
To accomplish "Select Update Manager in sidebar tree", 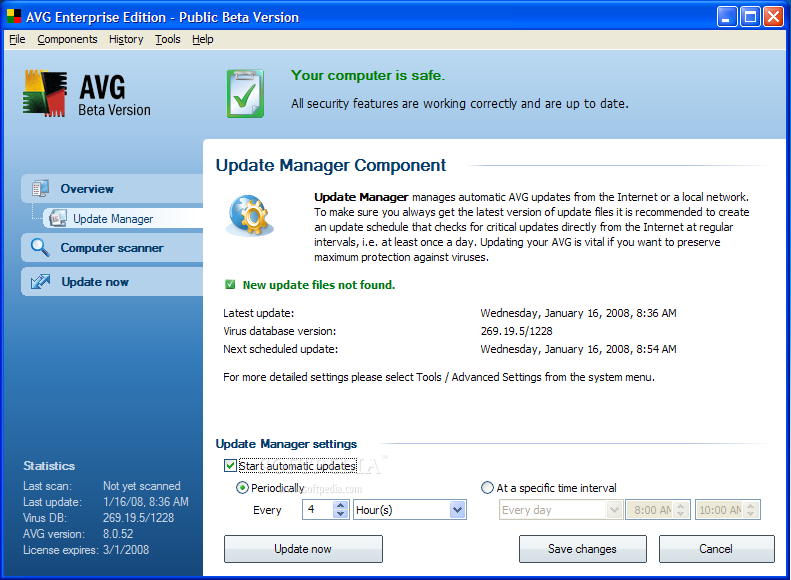I will 123,218.
